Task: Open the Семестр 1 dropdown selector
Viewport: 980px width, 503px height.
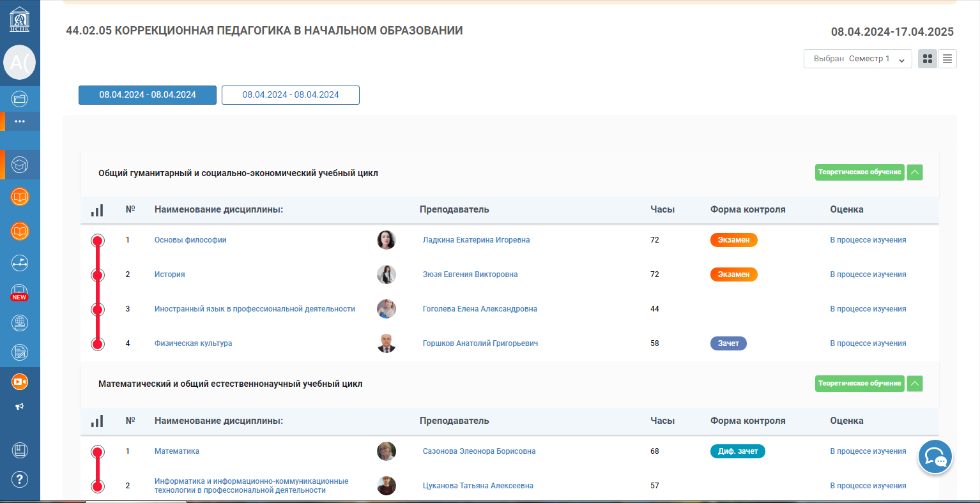Action: [x=857, y=59]
